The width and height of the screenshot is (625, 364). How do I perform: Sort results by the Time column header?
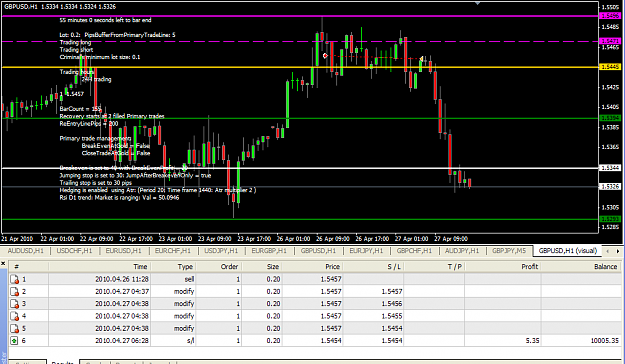(x=100, y=267)
